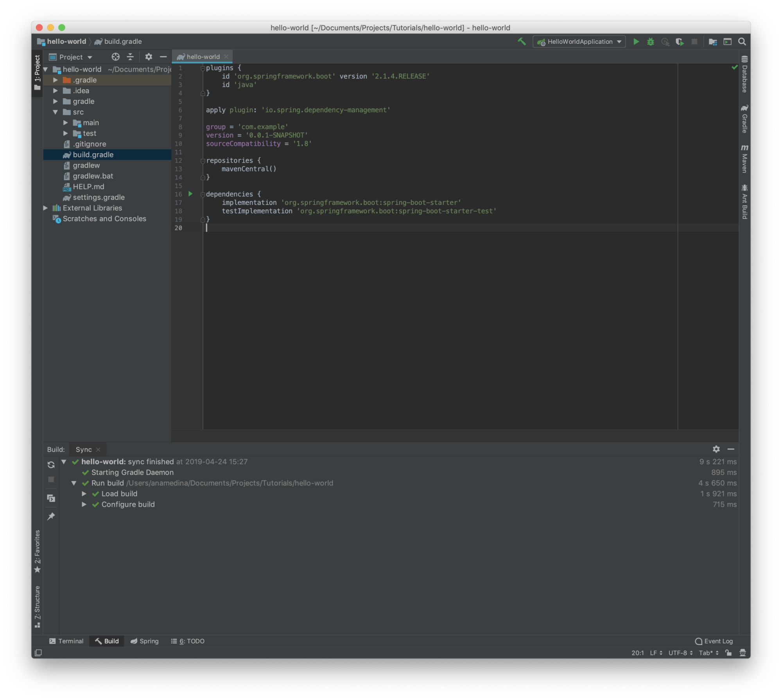This screenshot has height=700, width=782.
Task: Change the UTF-8 file encoding in status bar
Action: (680, 653)
